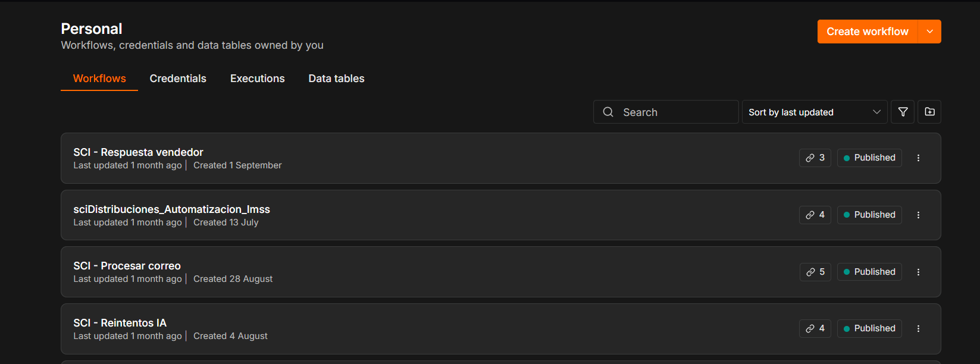Screen dimensions: 980x364
Task: Click the add folder icon
Action: pyautogui.click(x=929, y=112)
